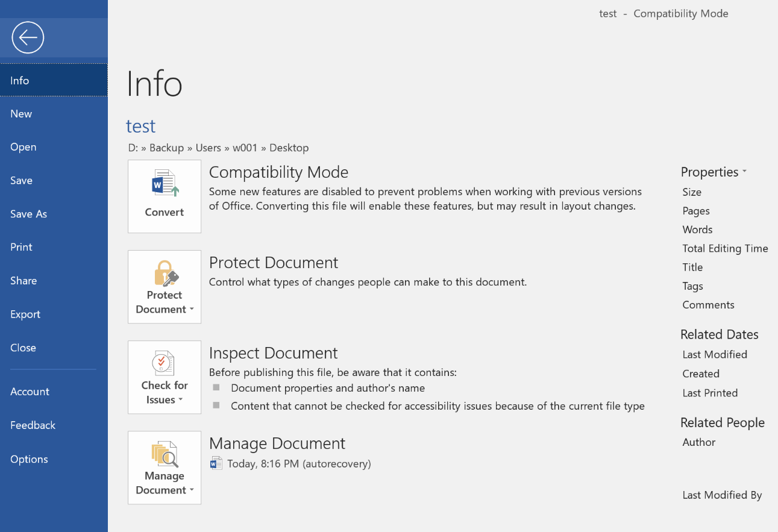Click the Protect Document lock icon

[x=165, y=274]
